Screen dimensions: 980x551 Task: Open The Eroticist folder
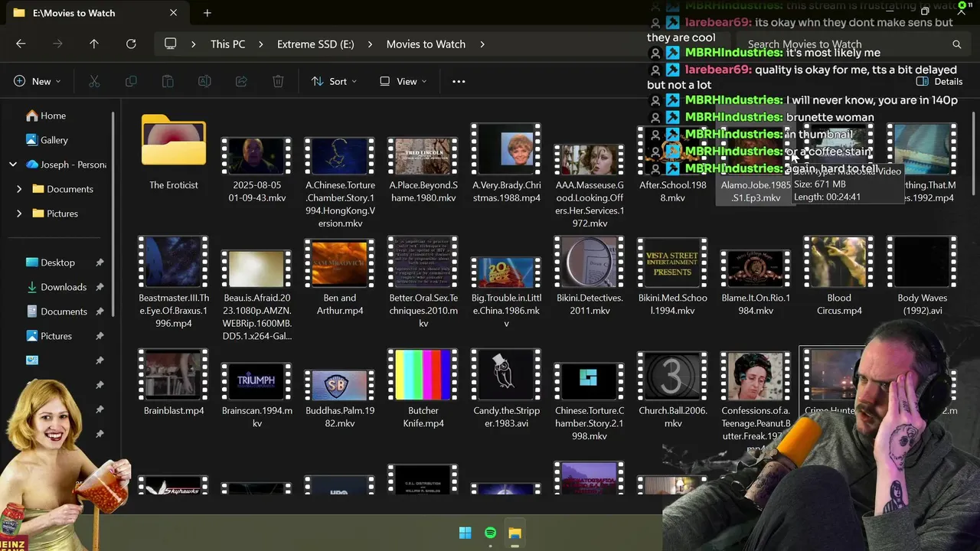coord(174,152)
